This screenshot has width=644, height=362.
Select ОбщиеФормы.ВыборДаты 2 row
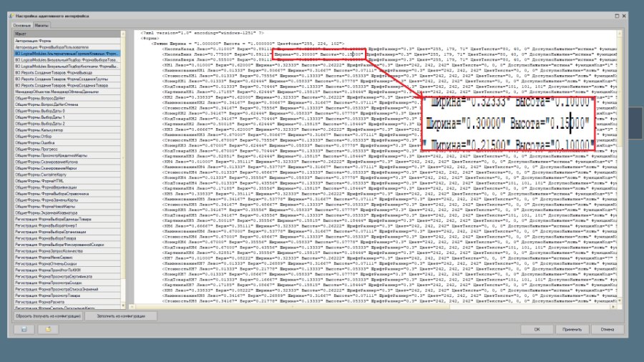(x=67, y=124)
